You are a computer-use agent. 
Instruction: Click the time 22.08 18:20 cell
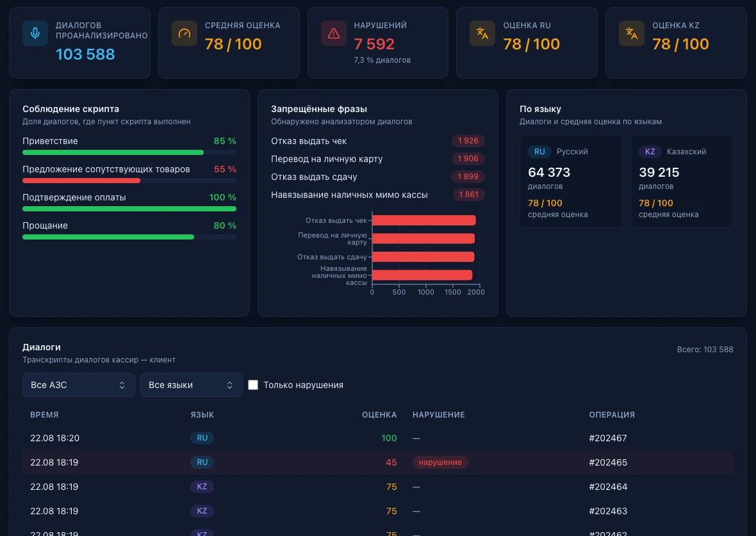(x=54, y=438)
